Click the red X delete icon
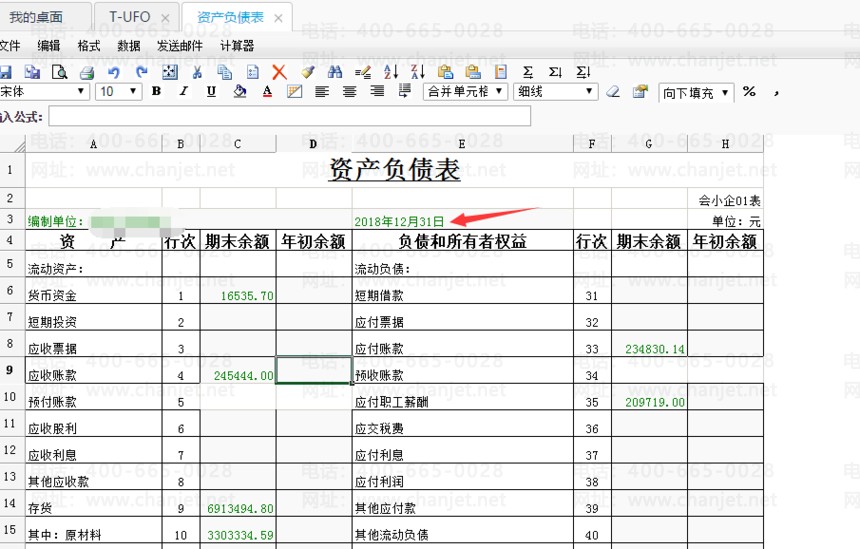860x549 pixels. pyautogui.click(x=279, y=72)
